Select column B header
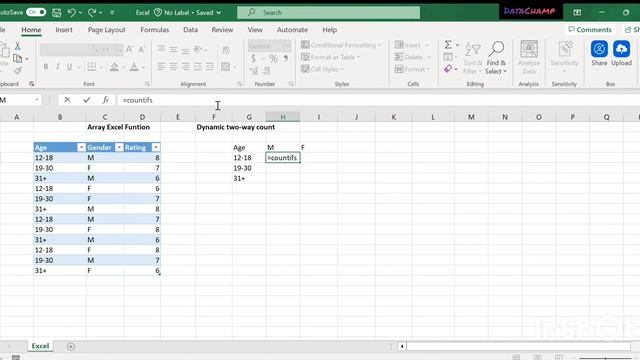This screenshot has height=360, width=640. [60, 117]
